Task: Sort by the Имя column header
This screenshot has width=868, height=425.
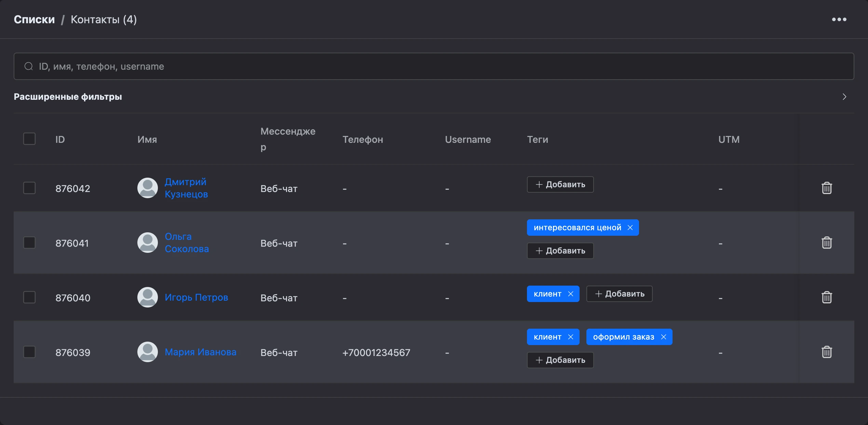Action: coord(147,139)
